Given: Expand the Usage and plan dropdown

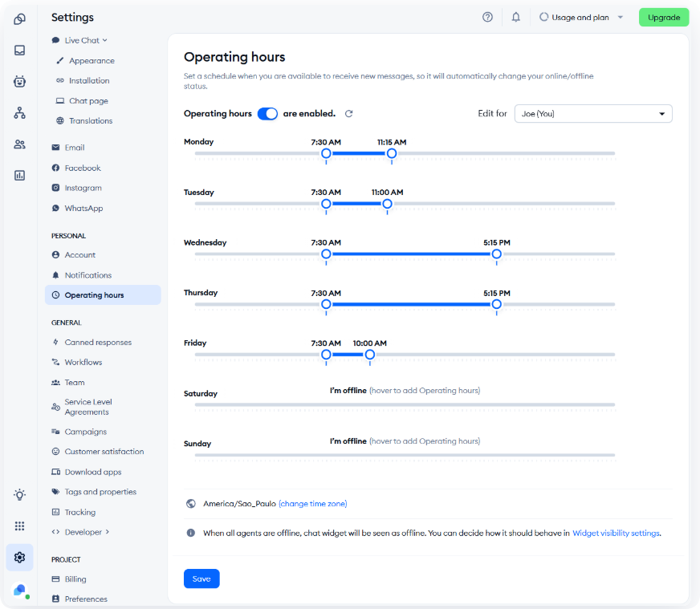Looking at the screenshot, I should click(x=581, y=17).
